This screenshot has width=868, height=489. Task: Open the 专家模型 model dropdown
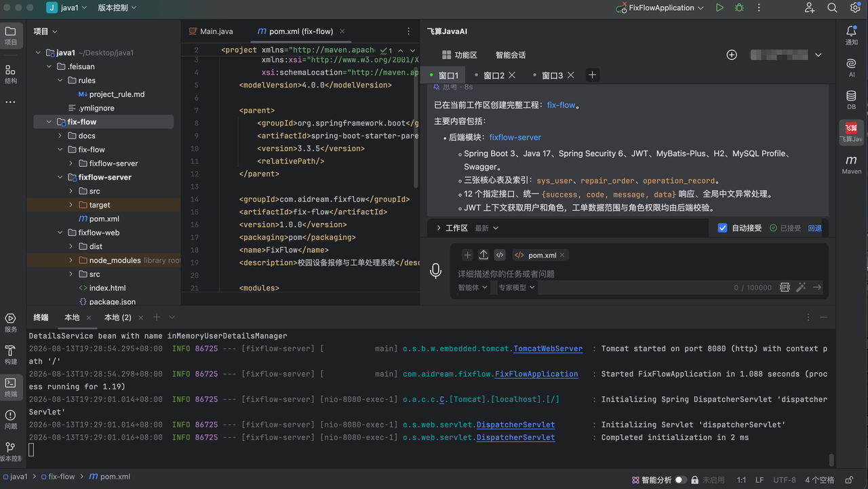[x=517, y=288]
